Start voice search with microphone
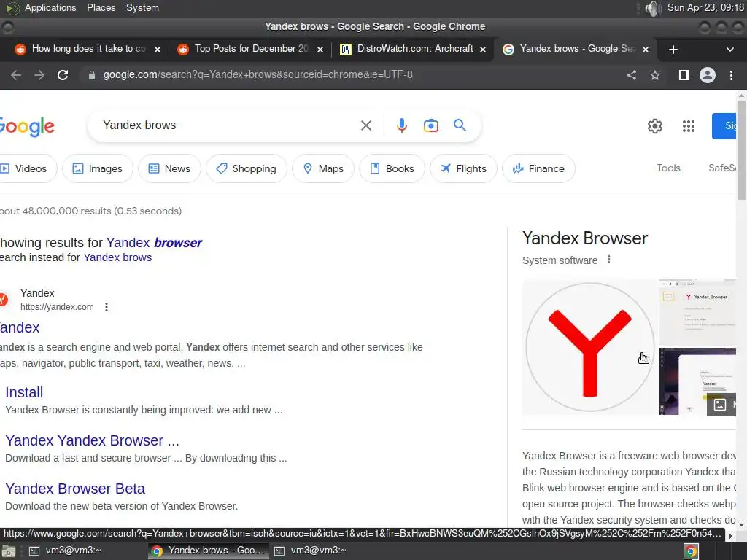 click(402, 125)
